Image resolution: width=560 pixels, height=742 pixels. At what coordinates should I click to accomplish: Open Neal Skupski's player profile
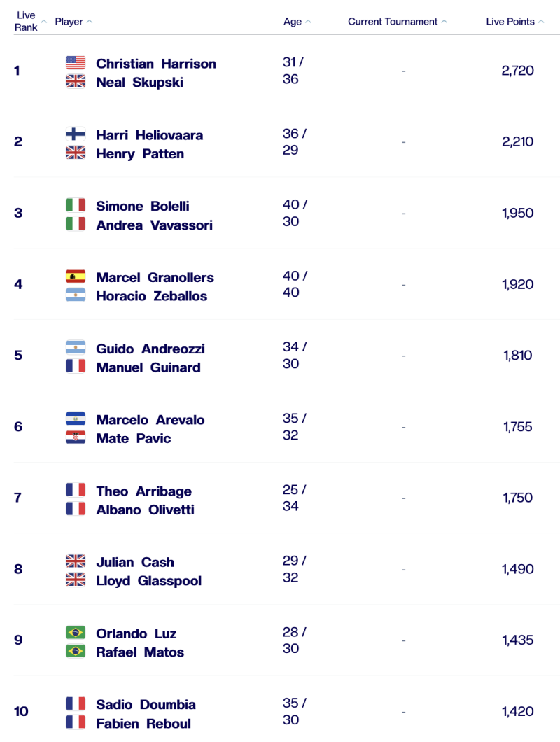140,82
